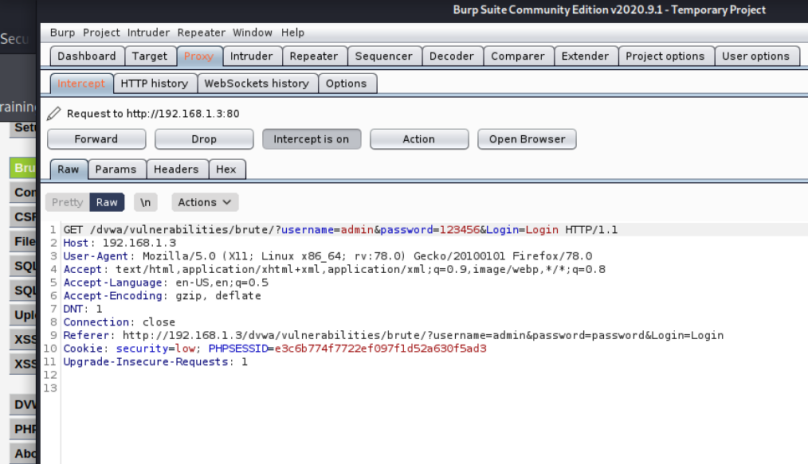Image resolution: width=808 pixels, height=465 pixels.
Task: Open the Project menu
Action: click(x=101, y=32)
